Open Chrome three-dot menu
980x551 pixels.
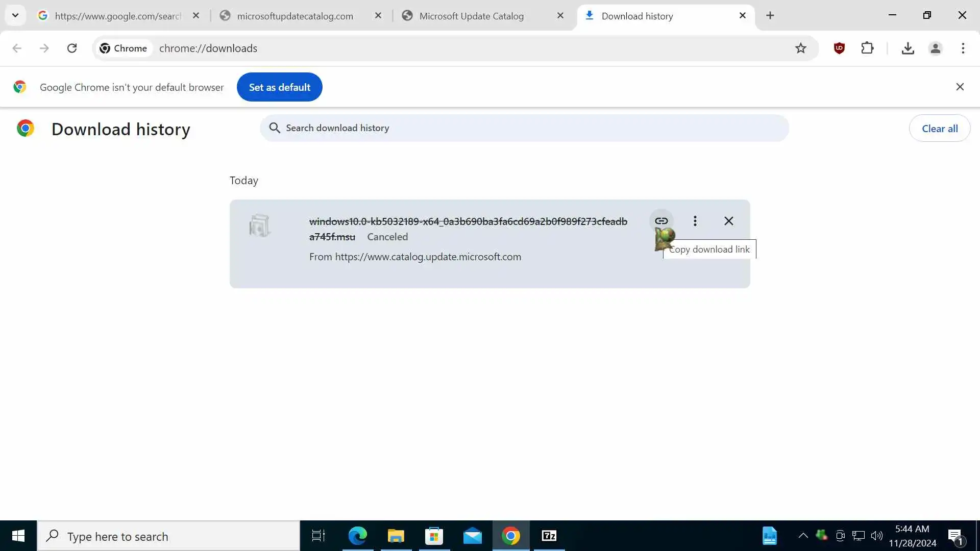[x=963, y=48]
